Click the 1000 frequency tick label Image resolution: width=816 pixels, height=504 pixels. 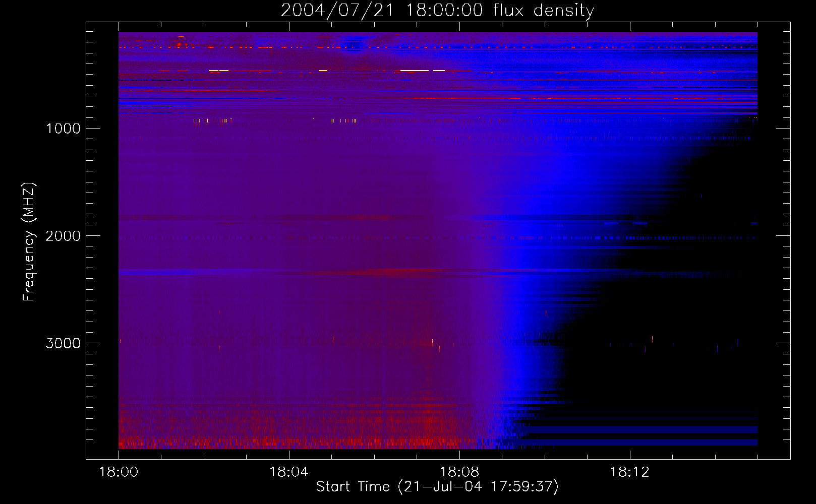(x=63, y=129)
